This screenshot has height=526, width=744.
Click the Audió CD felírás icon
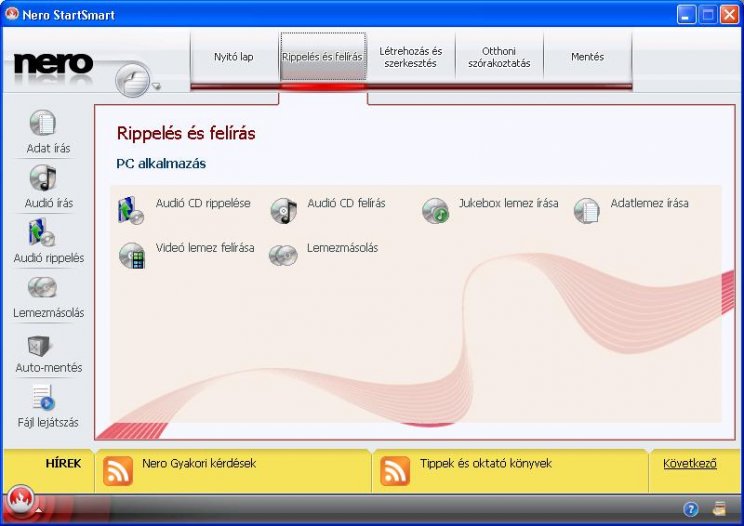(283, 211)
